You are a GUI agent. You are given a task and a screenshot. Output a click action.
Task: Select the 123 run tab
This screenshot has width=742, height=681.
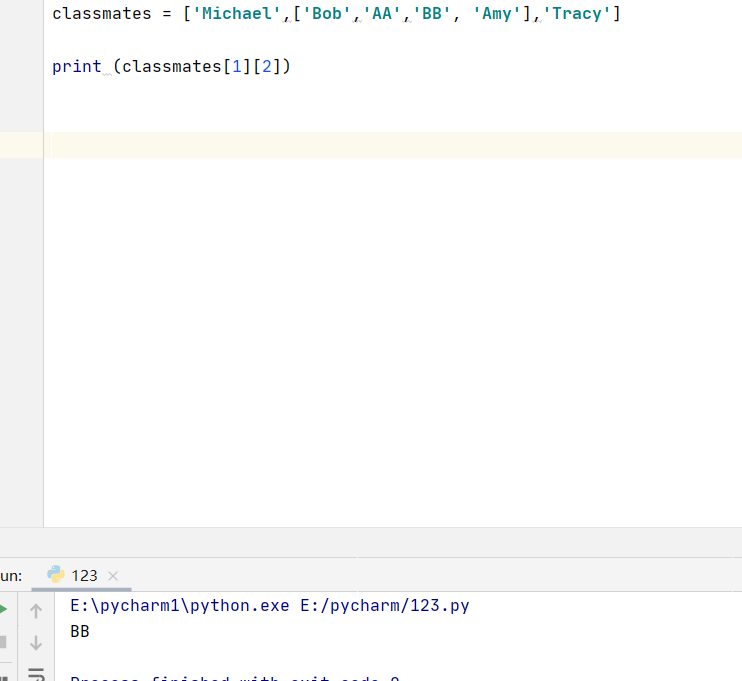[81, 575]
